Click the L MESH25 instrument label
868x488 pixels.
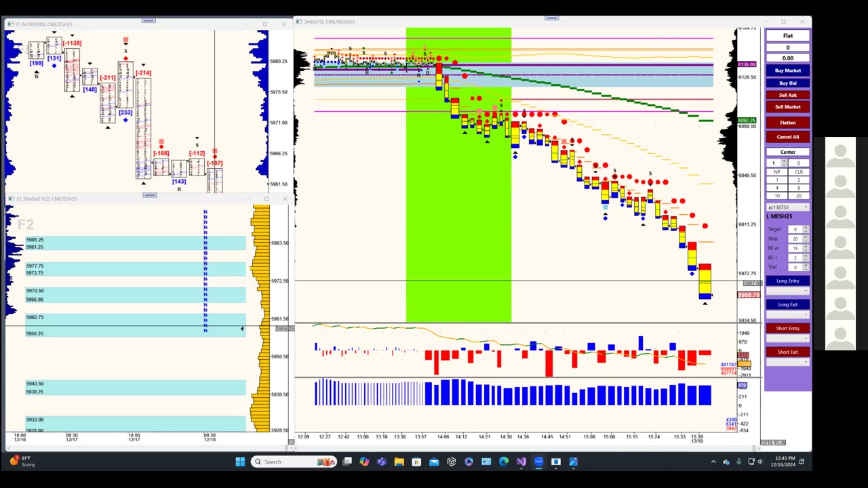780,216
